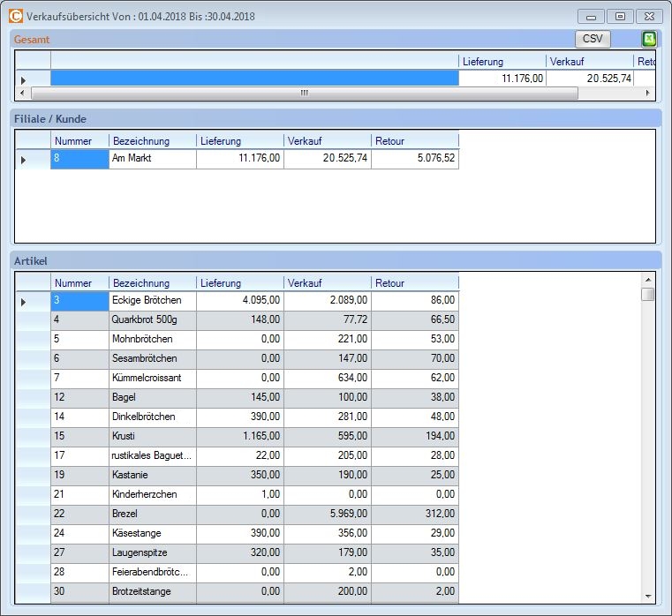Click up arrow of Artikel vertical scrollbar
Screen dimensions: 672x616
[x=648, y=278]
